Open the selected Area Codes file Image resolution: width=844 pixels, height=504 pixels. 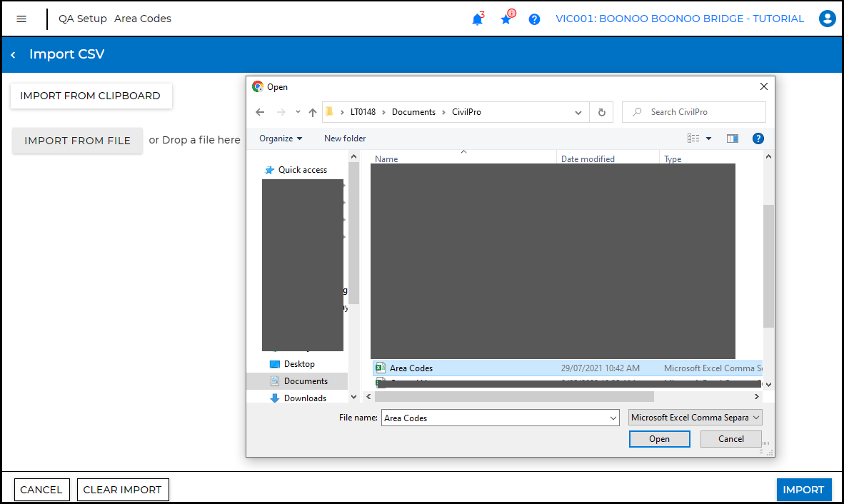click(x=658, y=438)
